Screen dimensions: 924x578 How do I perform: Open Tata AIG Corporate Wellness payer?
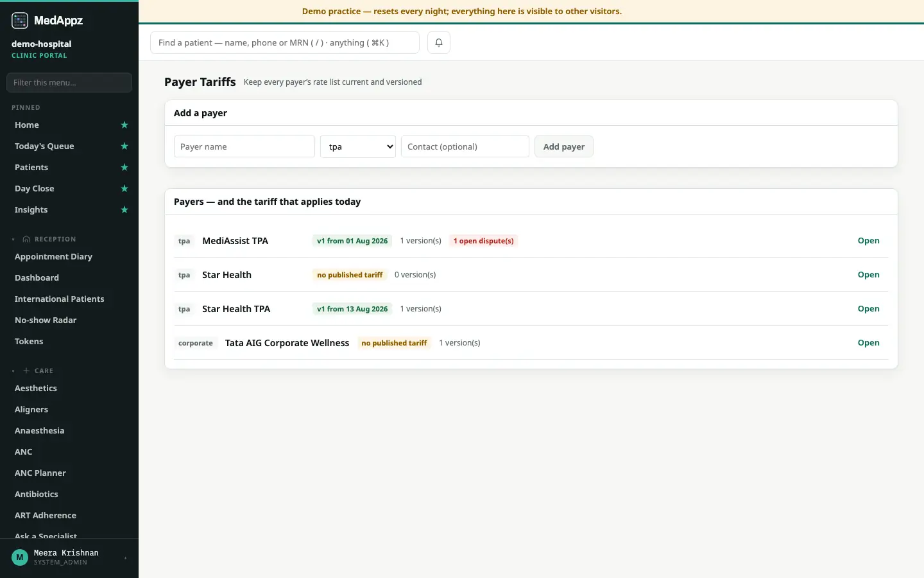pyautogui.click(x=868, y=343)
